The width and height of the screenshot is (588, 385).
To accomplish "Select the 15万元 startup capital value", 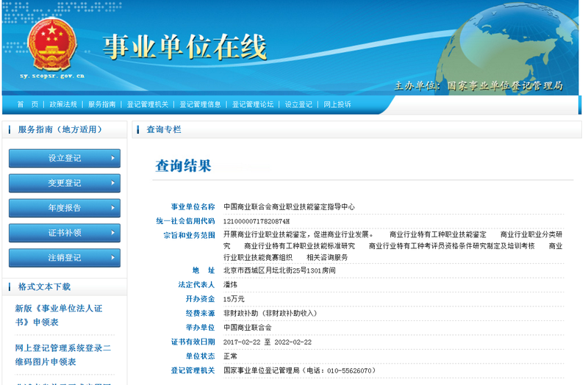I will coord(234,299).
